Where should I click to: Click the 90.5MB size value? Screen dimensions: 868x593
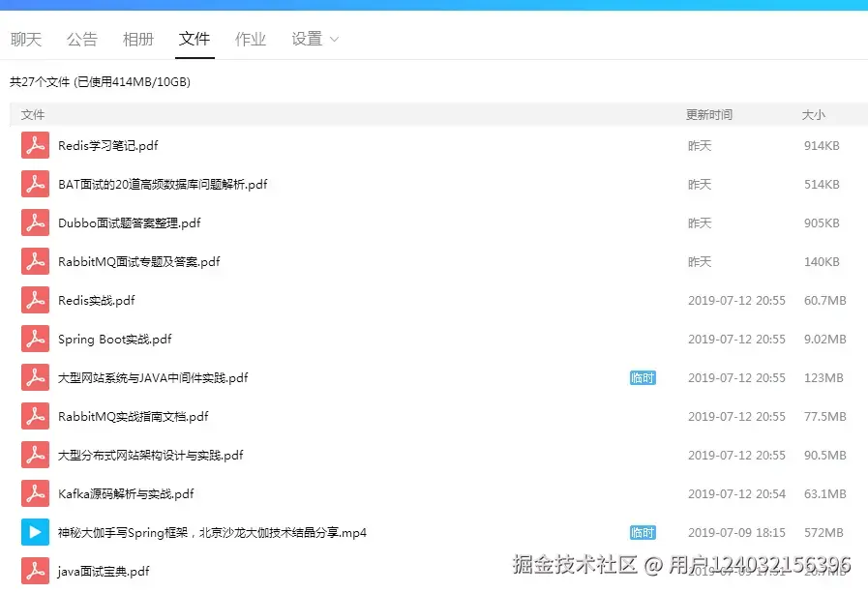pos(824,456)
